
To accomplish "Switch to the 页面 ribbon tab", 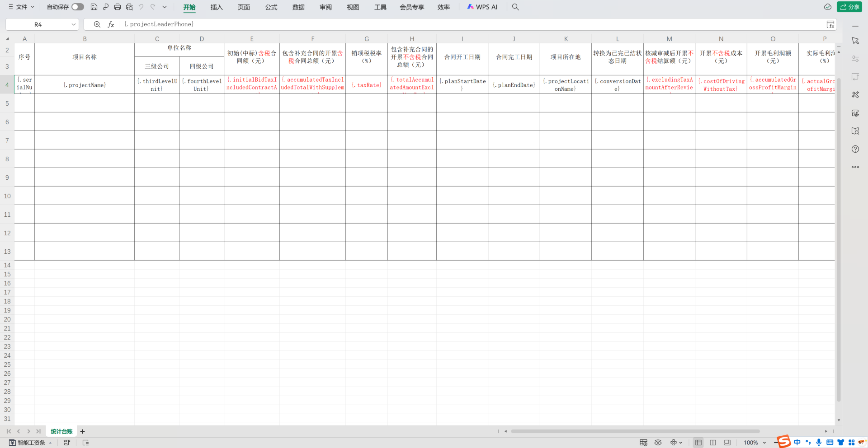I will (x=244, y=7).
